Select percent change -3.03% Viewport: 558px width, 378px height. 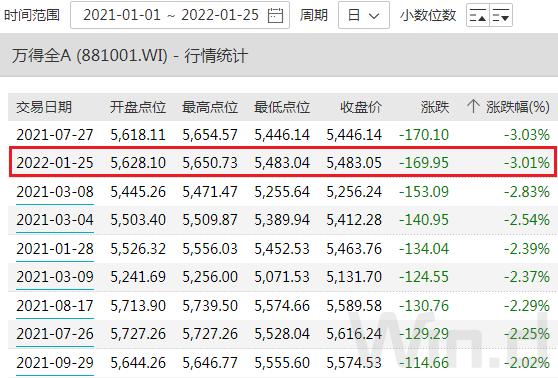(x=527, y=135)
